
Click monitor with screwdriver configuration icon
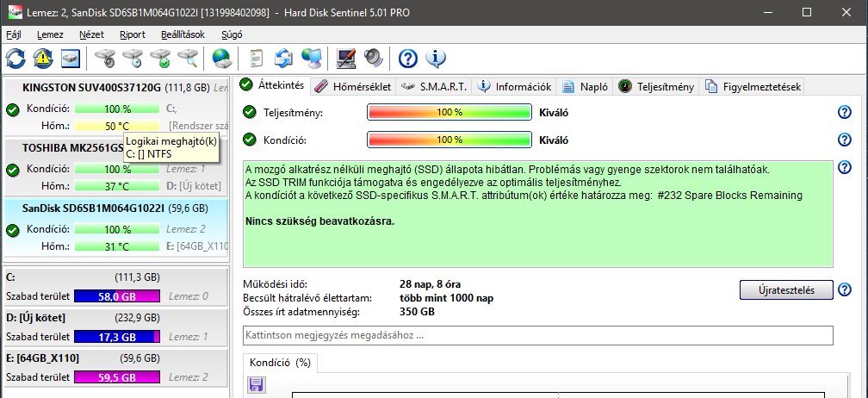(346, 58)
